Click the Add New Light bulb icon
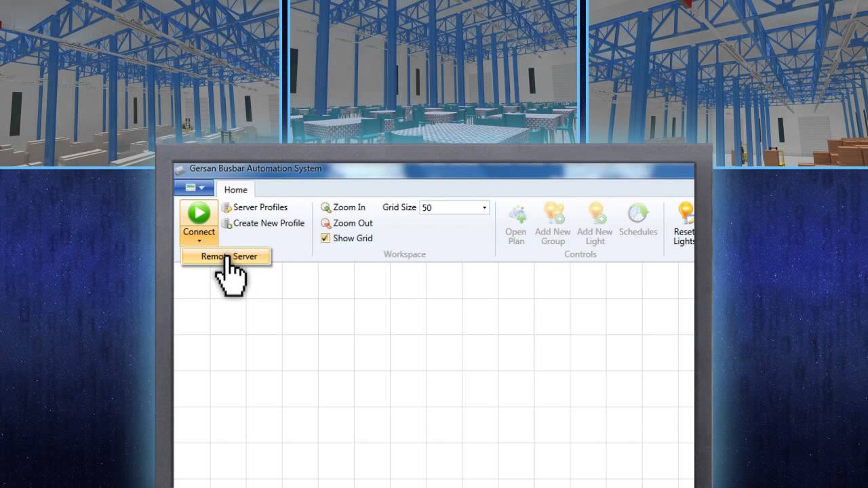 pyautogui.click(x=596, y=213)
